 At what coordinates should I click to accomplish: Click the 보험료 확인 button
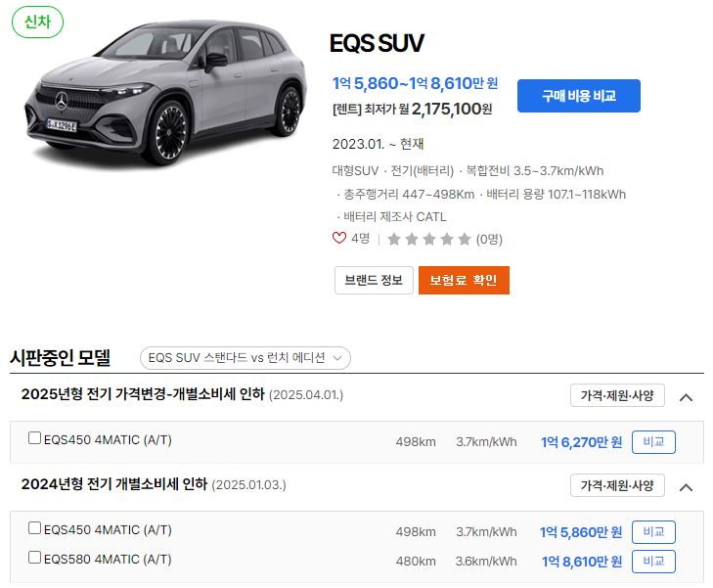click(464, 280)
